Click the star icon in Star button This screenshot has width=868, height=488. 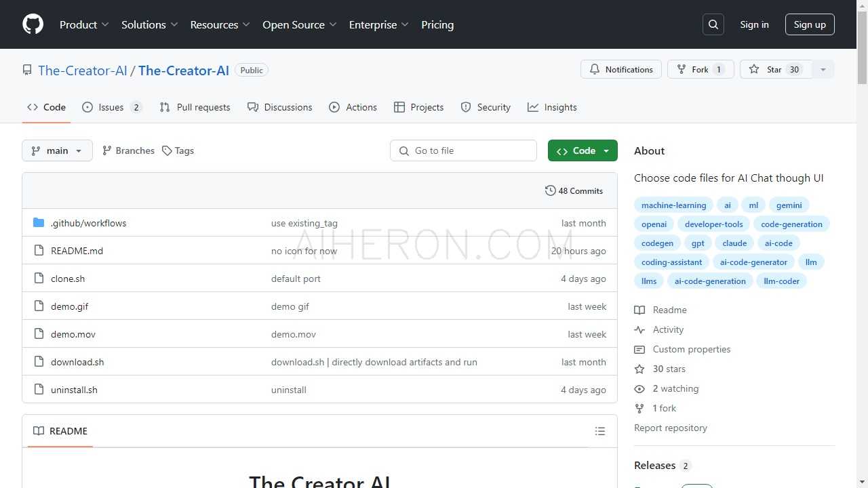point(754,69)
